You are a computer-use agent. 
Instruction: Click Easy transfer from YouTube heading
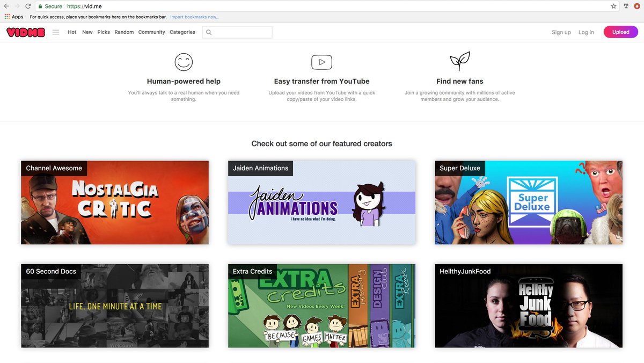[x=322, y=82]
